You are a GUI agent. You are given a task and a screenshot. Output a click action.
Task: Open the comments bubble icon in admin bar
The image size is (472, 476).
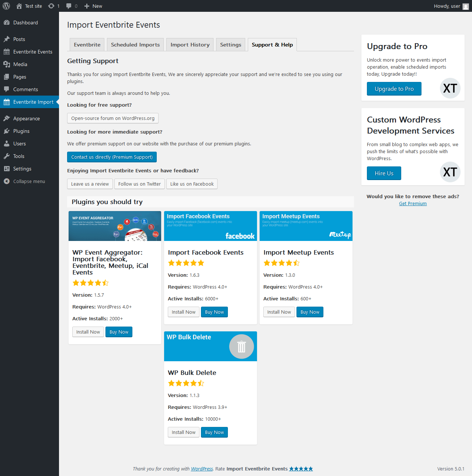[69, 6]
